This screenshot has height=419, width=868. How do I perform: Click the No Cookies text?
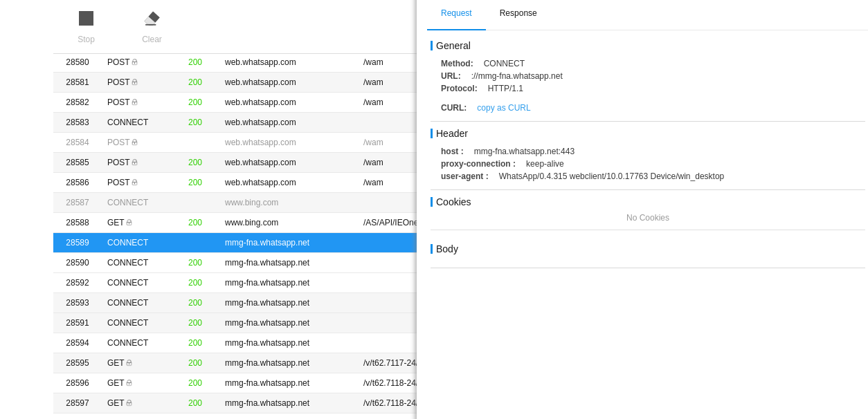pos(648,218)
